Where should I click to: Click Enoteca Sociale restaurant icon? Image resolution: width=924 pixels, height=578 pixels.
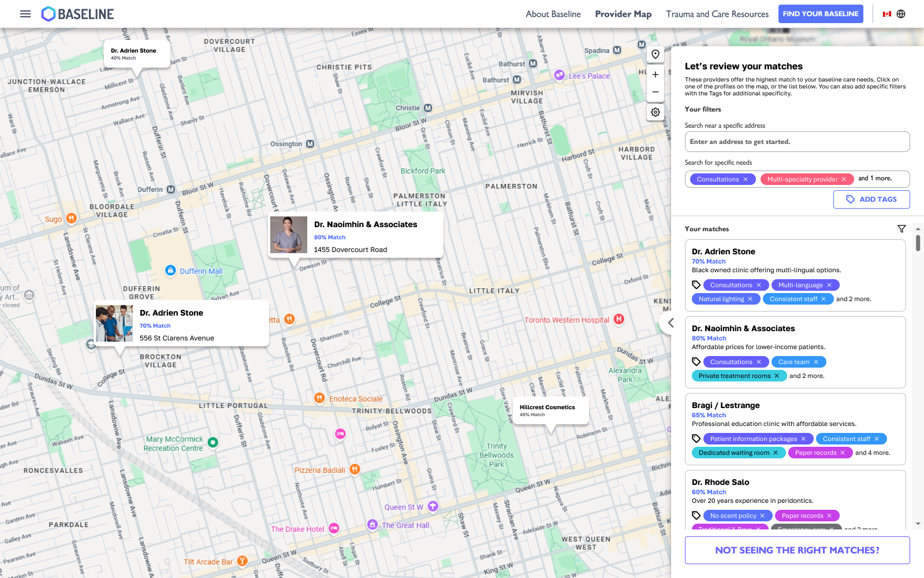(319, 398)
